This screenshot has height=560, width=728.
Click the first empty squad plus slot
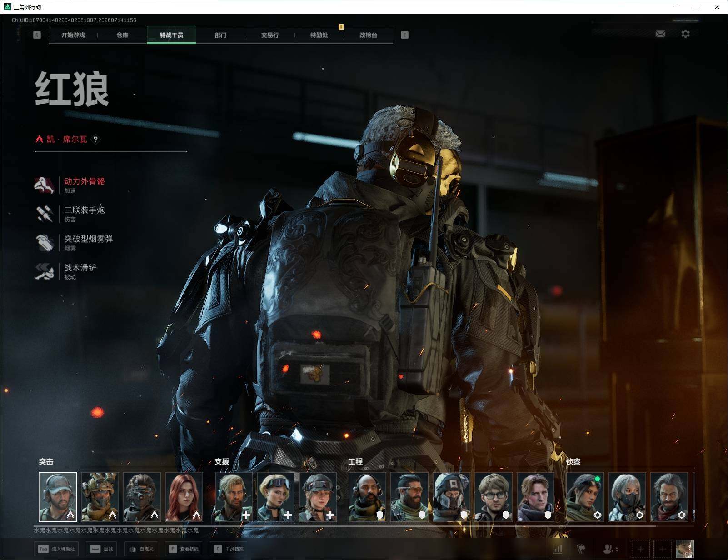pyautogui.click(x=641, y=549)
